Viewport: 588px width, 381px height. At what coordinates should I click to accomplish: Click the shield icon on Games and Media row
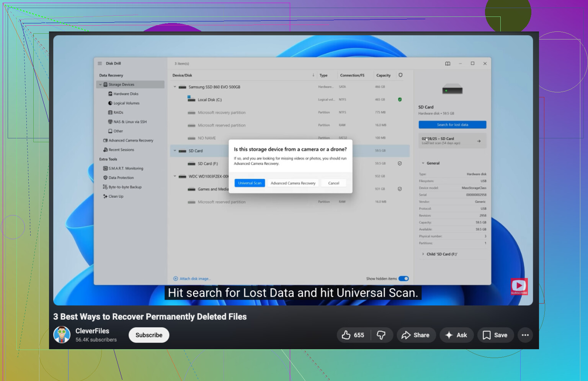point(400,189)
